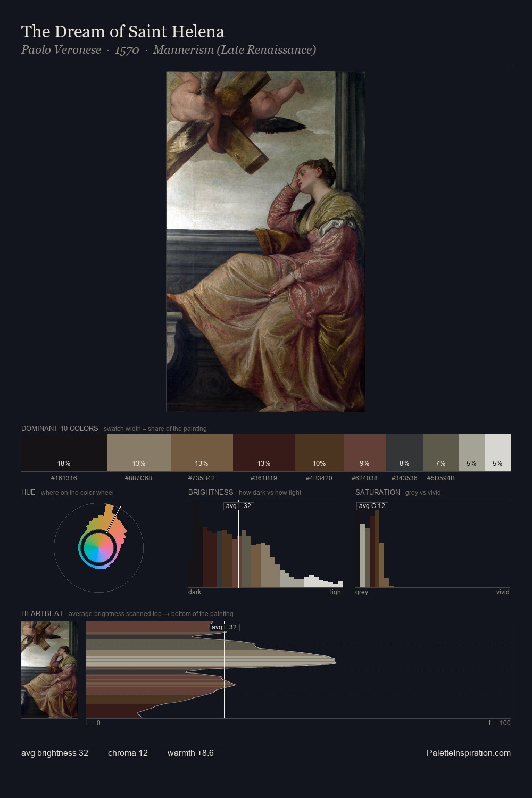Click hex code #343536
The width and height of the screenshot is (532, 798).
[x=404, y=478]
